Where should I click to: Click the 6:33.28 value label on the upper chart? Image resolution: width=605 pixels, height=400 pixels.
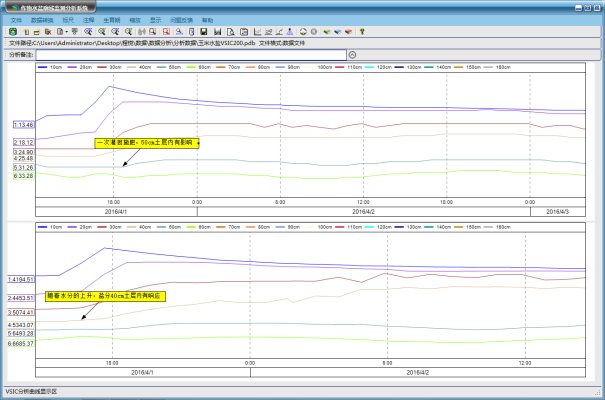[x=24, y=176]
